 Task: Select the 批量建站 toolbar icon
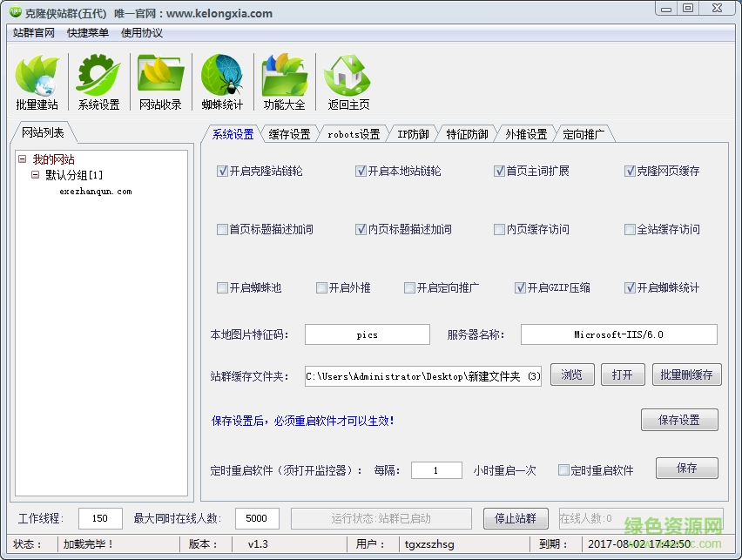click(37, 80)
